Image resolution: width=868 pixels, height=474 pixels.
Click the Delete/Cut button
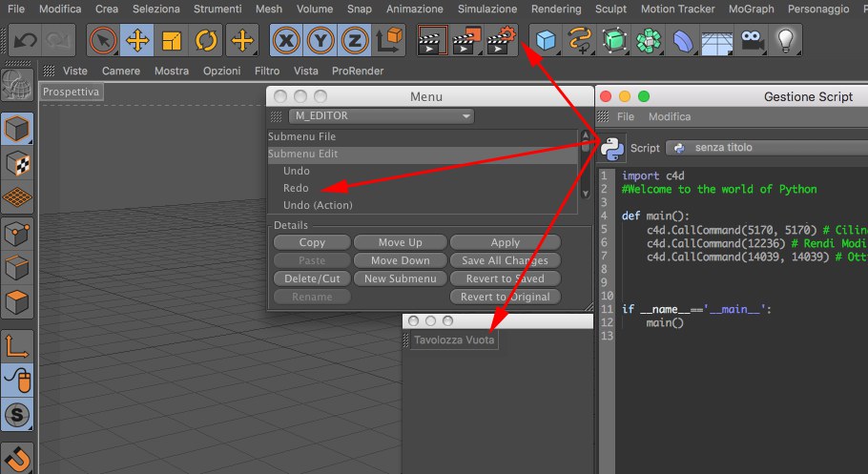pos(312,278)
